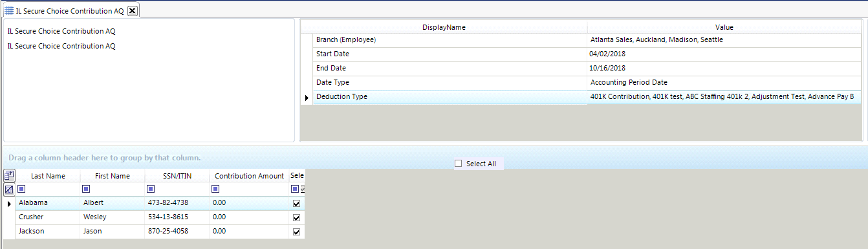Click SSN cell 870-25-4058
This screenshot has height=249, width=868.
177,232
